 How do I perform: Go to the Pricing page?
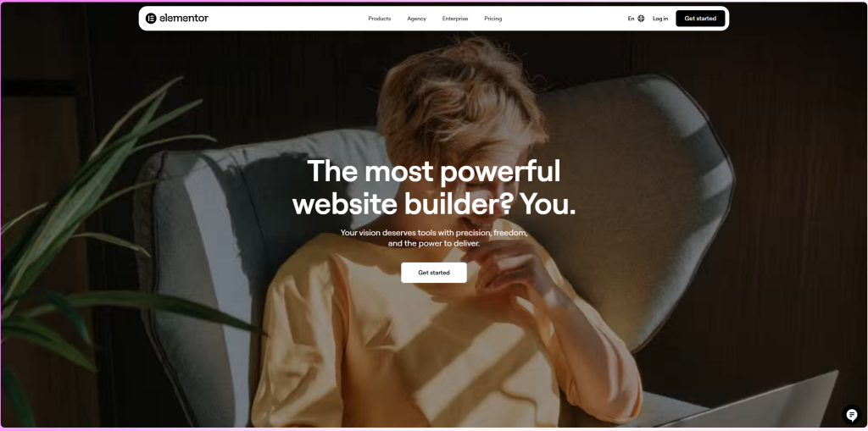[x=493, y=19]
